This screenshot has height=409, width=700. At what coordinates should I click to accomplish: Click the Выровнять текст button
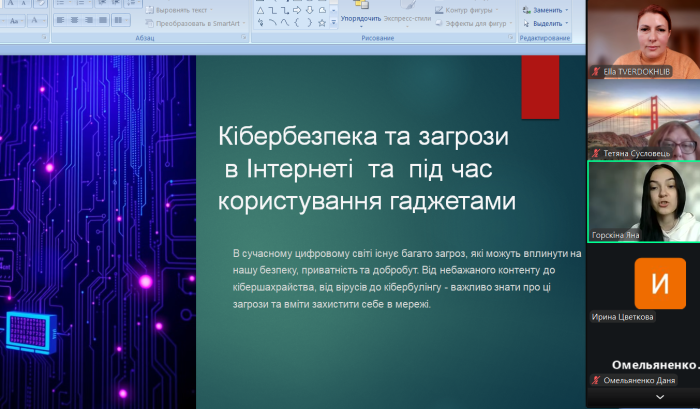[183, 9]
